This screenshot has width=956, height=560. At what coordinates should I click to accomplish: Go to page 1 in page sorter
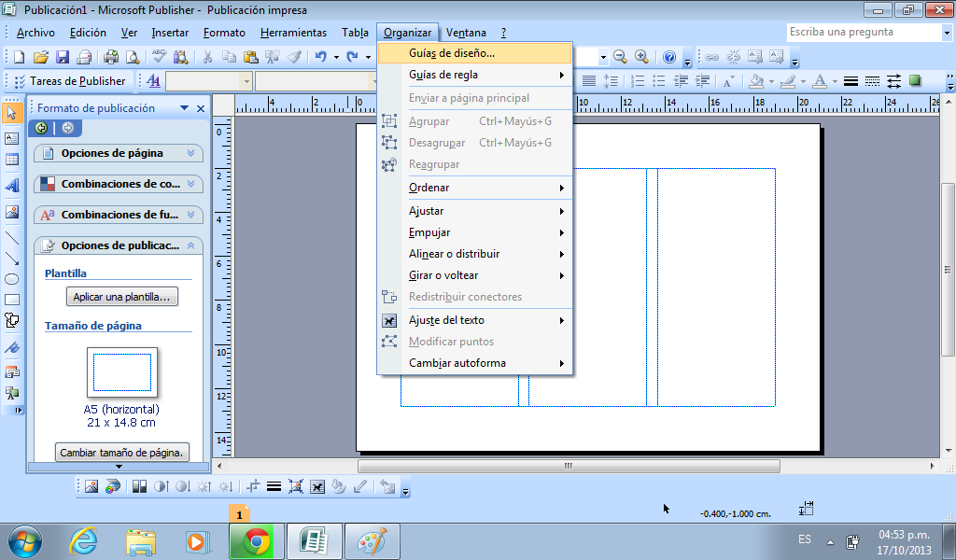point(239,514)
